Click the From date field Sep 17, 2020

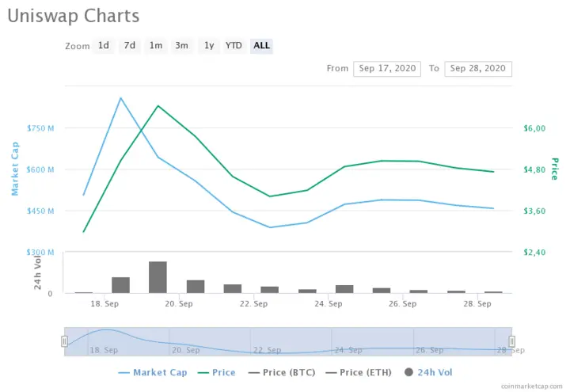[x=387, y=69]
